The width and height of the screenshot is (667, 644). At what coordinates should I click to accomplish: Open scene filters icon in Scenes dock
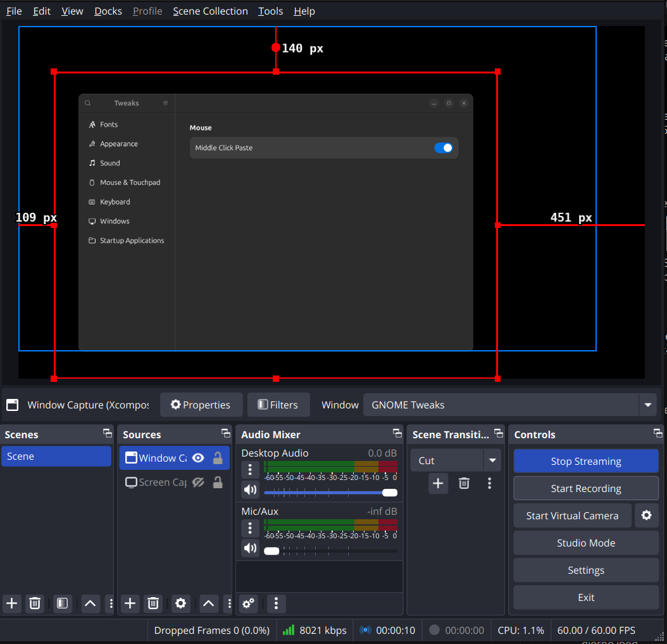point(62,603)
